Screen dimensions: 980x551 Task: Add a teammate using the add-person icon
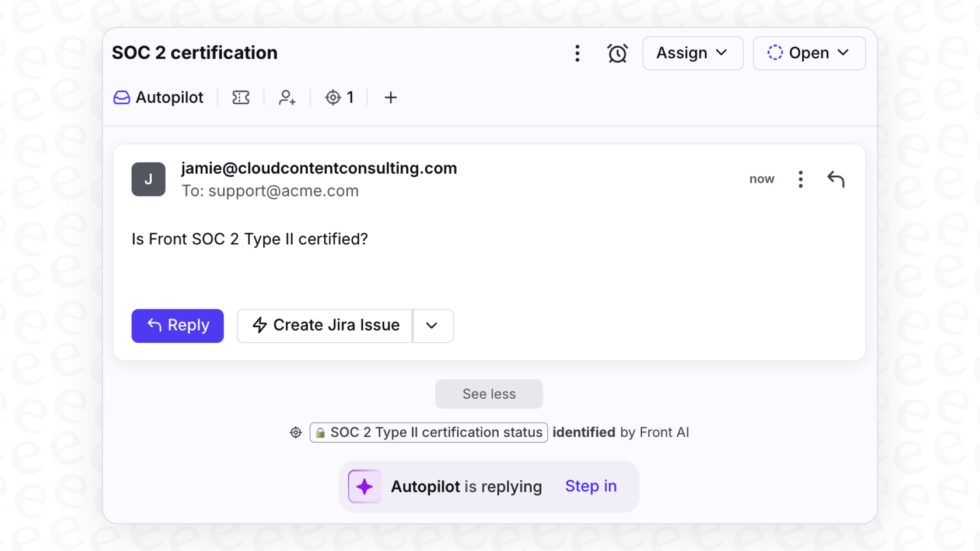286,98
